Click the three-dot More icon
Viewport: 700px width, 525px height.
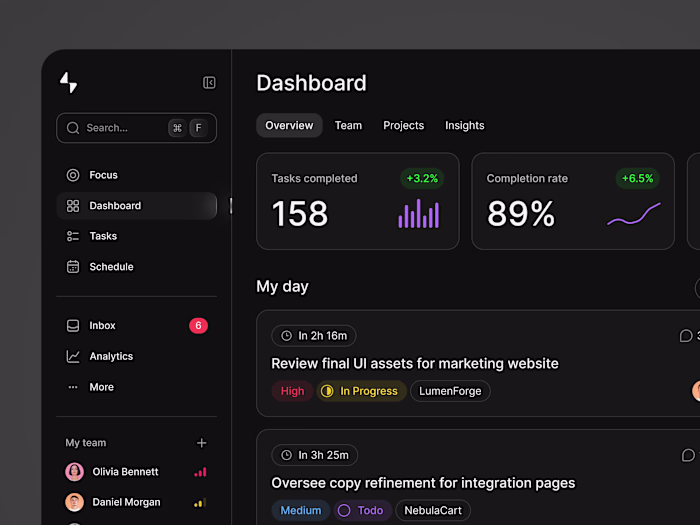tap(73, 387)
